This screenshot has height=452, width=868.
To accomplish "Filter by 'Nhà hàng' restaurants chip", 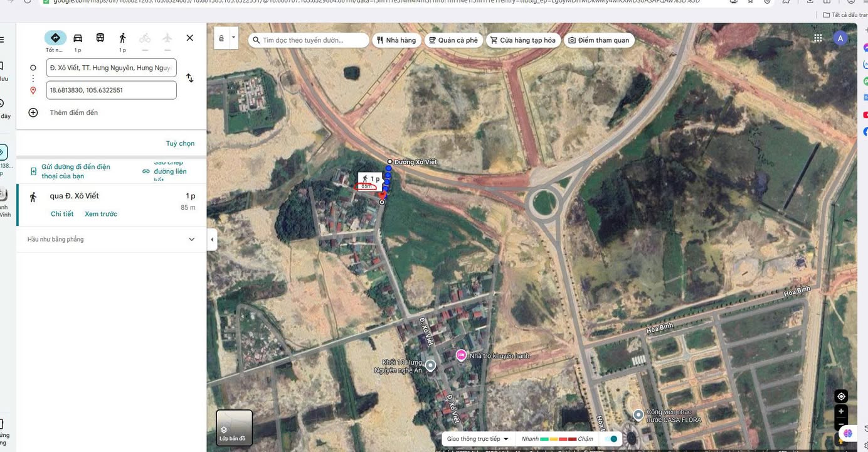I will click(x=396, y=40).
